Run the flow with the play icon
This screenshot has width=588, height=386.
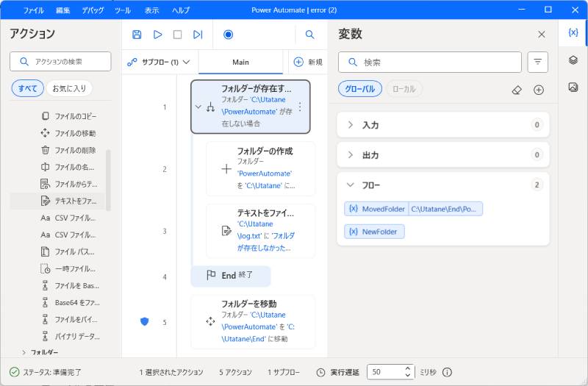tap(157, 35)
